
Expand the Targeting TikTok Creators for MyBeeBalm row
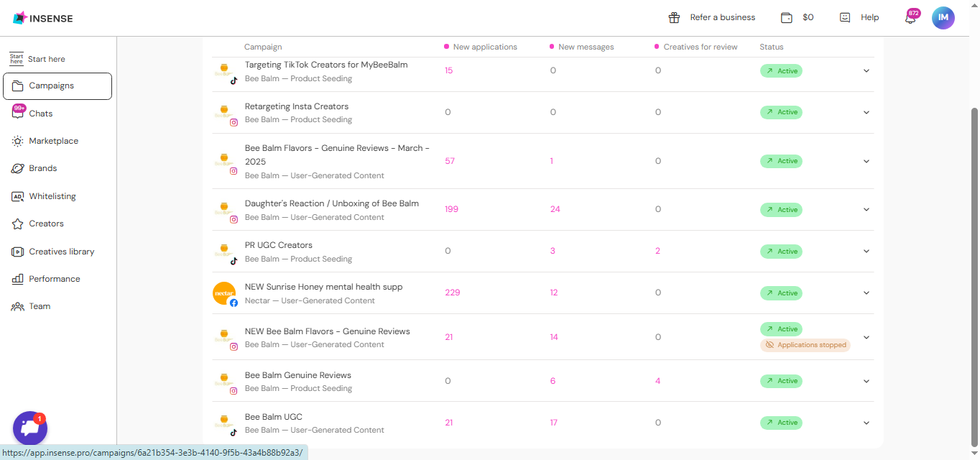coord(866,70)
